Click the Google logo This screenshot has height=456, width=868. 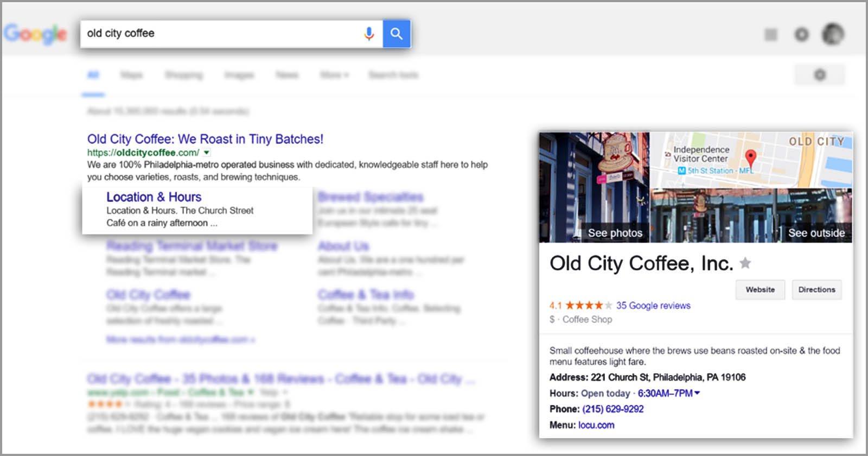click(x=35, y=34)
